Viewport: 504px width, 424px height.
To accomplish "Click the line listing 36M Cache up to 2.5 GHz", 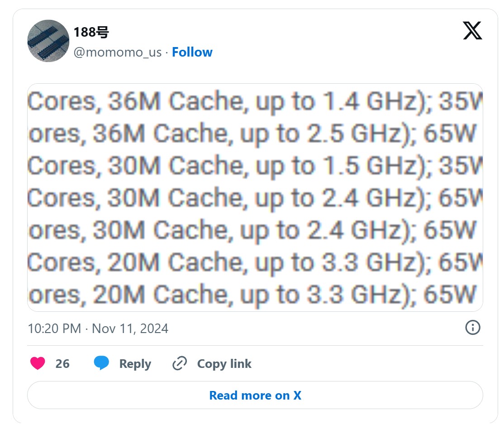I will click(x=253, y=133).
